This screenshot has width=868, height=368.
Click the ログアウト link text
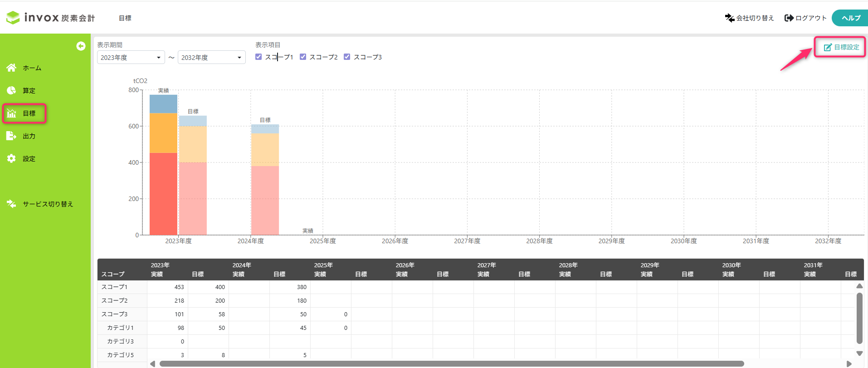coord(811,18)
